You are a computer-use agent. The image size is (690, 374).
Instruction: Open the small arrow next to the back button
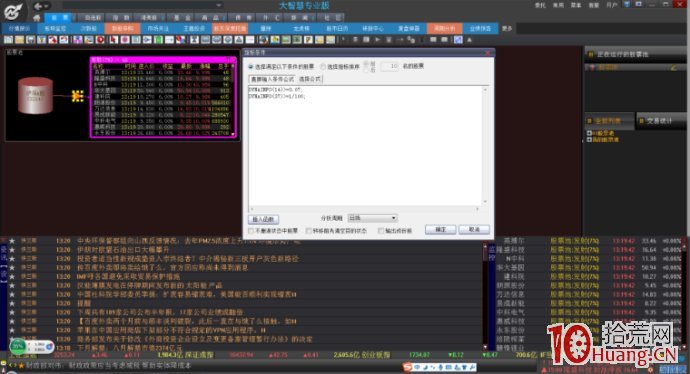tap(46, 6)
